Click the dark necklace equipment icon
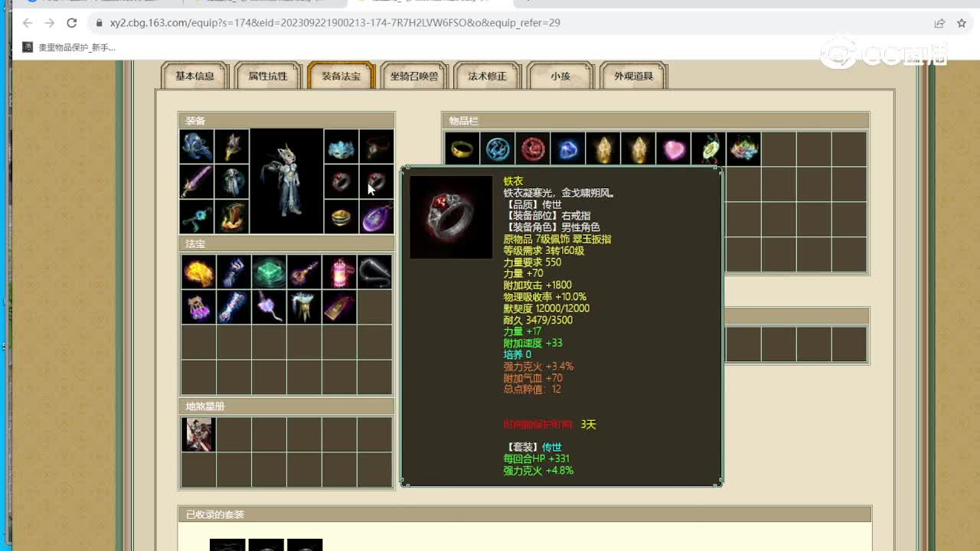Screen dimensions: 980x551 [377, 146]
